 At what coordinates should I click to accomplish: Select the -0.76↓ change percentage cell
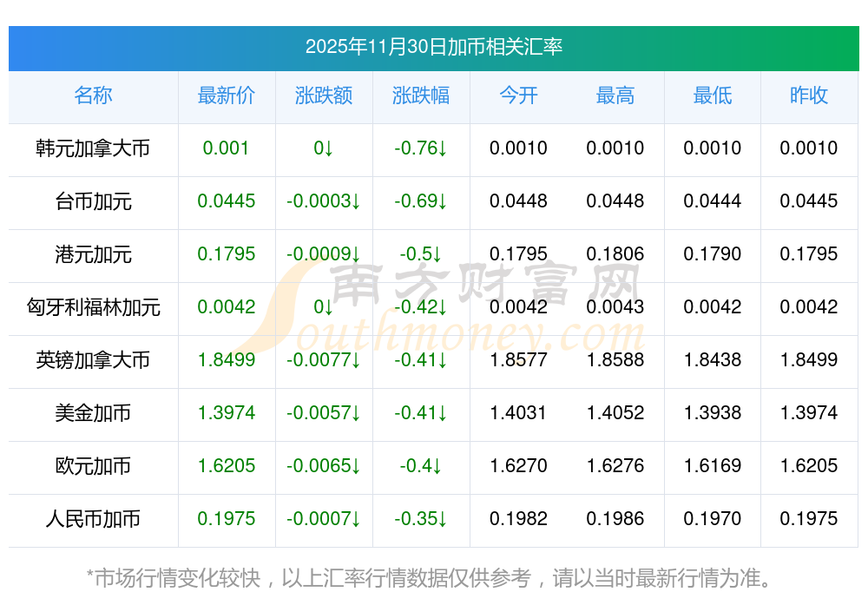coord(421,148)
